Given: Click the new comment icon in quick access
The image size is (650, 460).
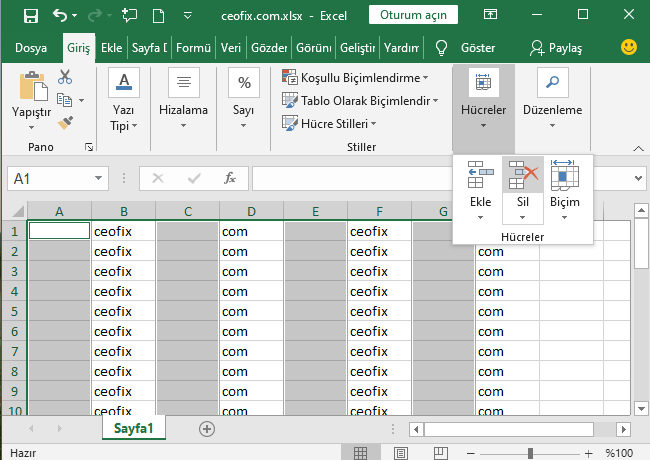Looking at the screenshot, I should click(129, 16).
